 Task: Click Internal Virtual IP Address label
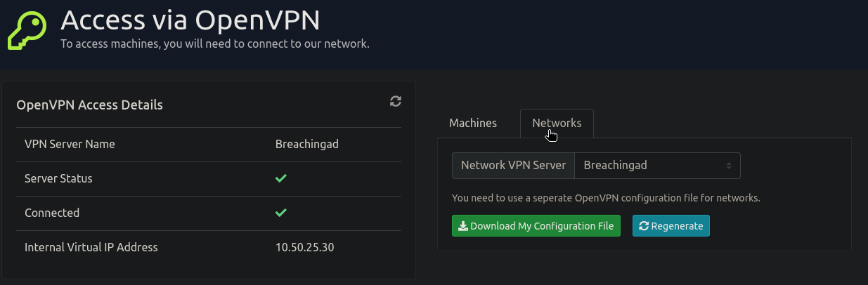[91, 247]
